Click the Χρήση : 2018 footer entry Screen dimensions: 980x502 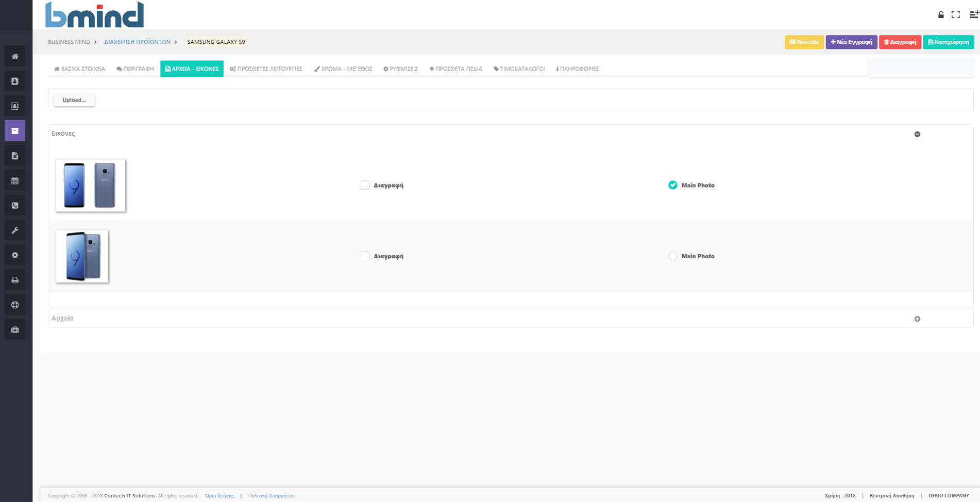click(840, 496)
